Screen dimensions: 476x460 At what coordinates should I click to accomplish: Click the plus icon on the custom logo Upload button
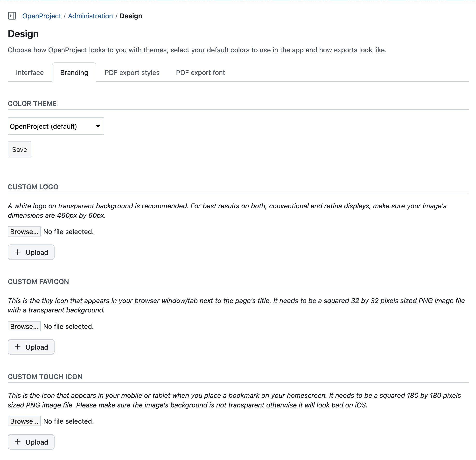pos(18,252)
